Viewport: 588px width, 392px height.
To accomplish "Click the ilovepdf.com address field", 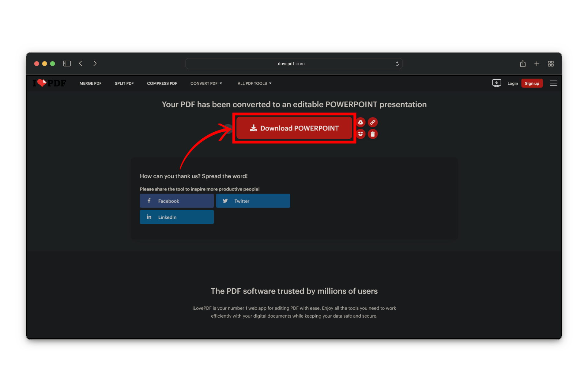I will pyautogui.click(x=291, y=64).
